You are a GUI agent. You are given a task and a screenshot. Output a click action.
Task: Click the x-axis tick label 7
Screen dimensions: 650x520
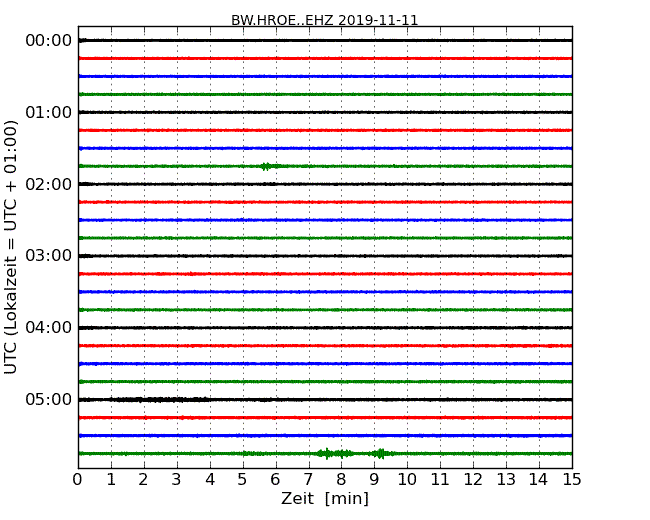(308, 480)
